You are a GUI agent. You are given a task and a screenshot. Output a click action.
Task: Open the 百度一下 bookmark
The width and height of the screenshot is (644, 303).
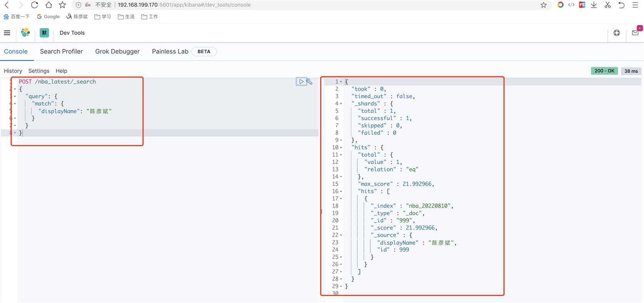click(x=17, y=17)
